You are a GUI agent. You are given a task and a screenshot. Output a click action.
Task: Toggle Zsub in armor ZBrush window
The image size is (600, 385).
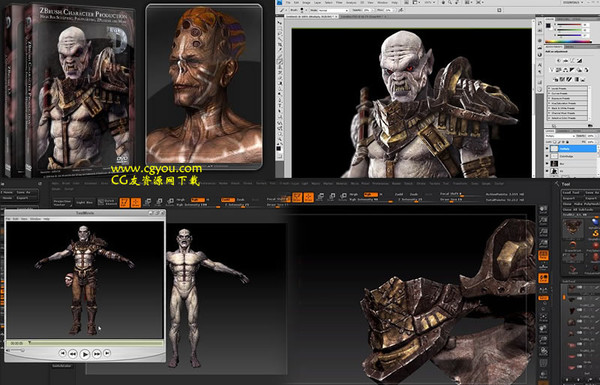coord(414,194)
